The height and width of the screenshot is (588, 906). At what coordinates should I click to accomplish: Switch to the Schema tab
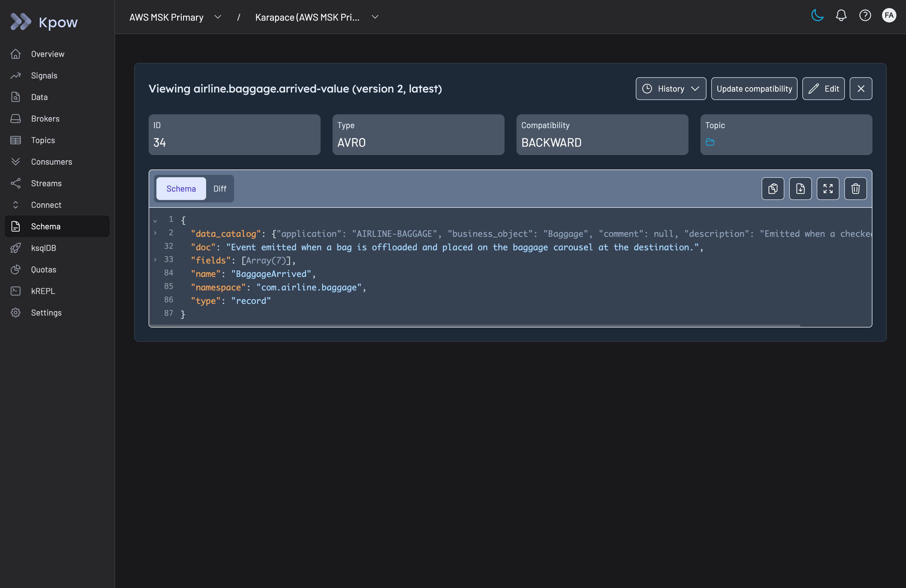(x=181, y=189)
